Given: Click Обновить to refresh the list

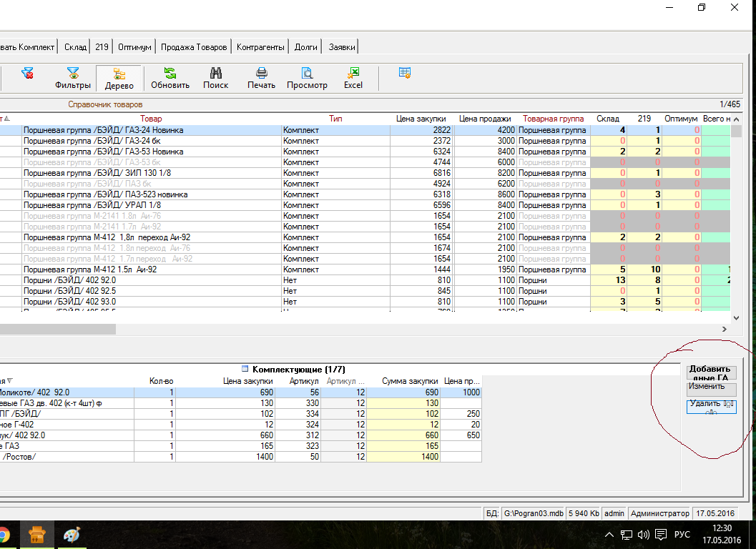Looking at the screenshot, I should pos(170,78).
